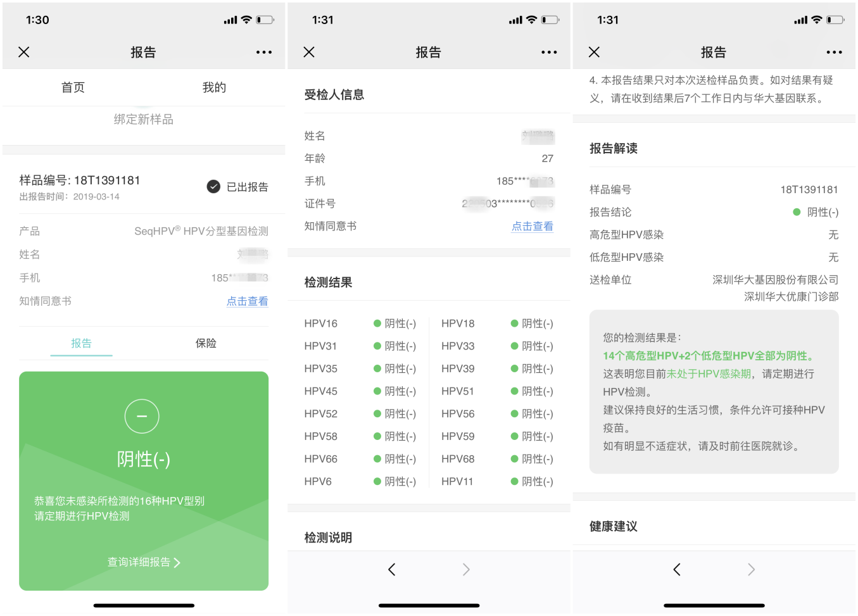Tap the 高危型HPV感染 row label
This screenshot has width=858, height=616.
[x=627, y=235]
